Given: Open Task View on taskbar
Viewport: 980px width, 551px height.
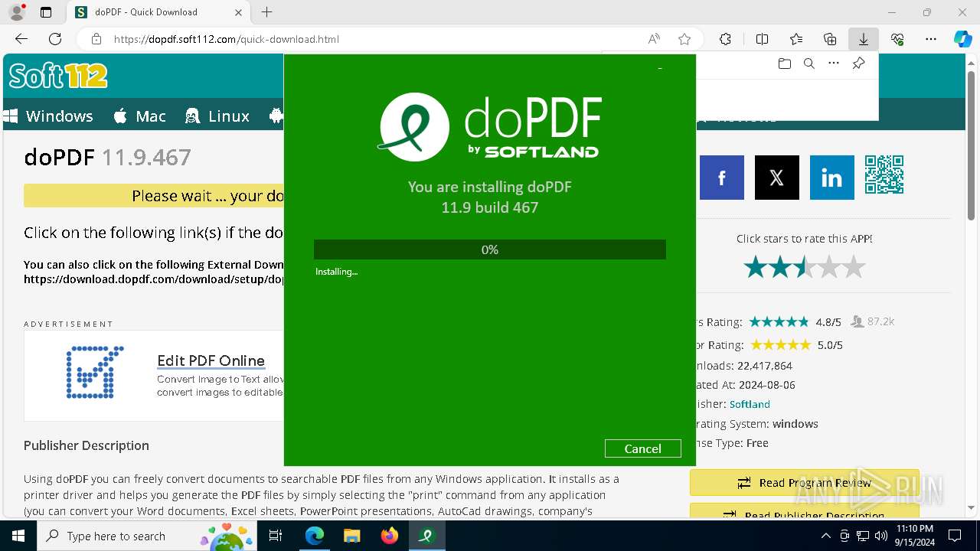Looking at the screenshot, I should [x=276, y=536].
